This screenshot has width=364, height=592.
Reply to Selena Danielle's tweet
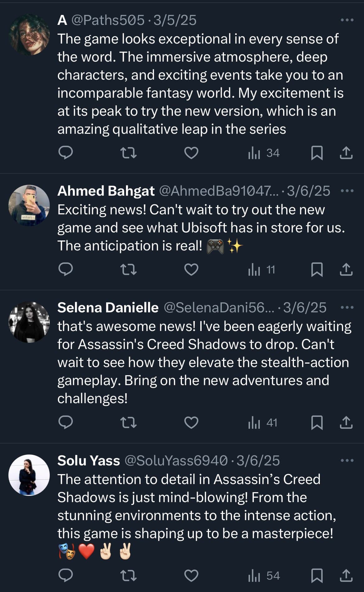click(x=66, y=422)
